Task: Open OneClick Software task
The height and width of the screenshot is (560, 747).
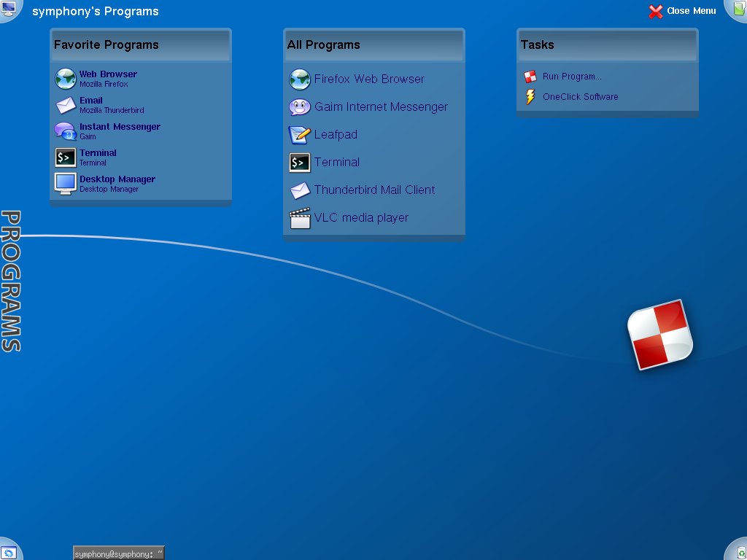Action: click(580, 97)
